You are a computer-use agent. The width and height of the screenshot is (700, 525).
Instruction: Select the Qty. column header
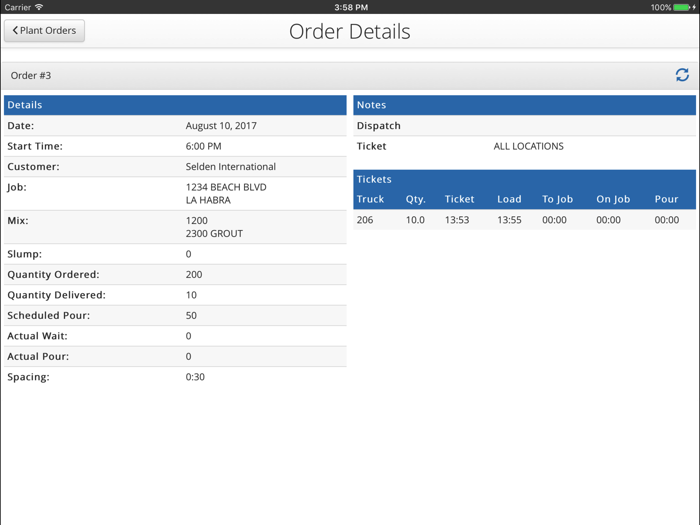pyautogui.click(x=415, y=199)
